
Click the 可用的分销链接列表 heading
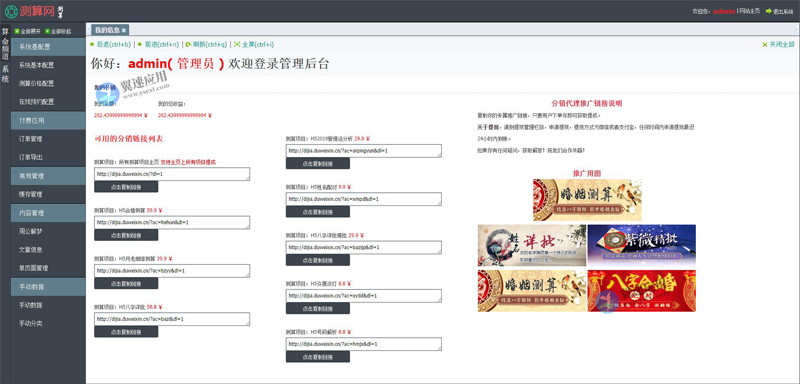click(129, 139)
